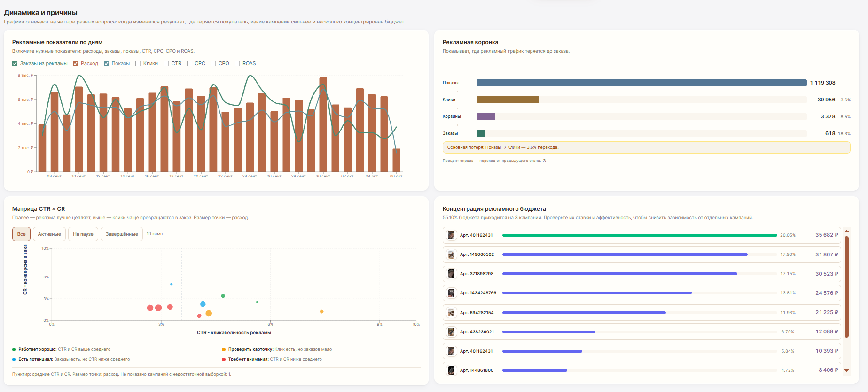
Task: Open thumbnail of campaign with 10 393 ₽ spend
Action: tap(451, 351)
